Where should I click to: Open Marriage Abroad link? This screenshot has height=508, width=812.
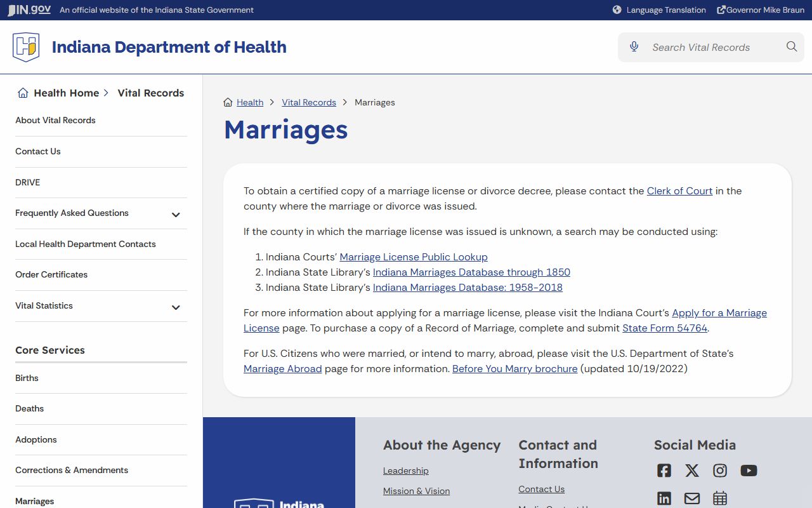(283, 368)
